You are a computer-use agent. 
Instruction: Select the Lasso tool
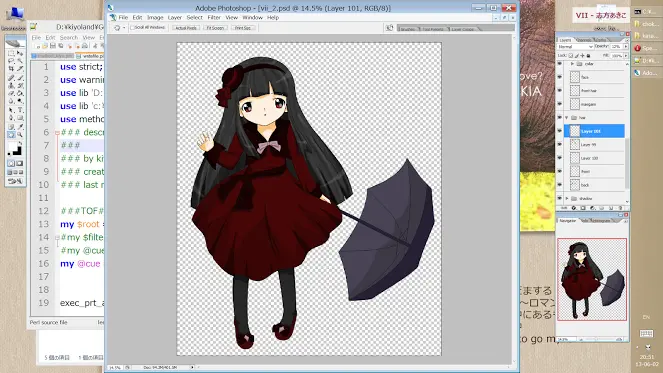pos(11,60)
